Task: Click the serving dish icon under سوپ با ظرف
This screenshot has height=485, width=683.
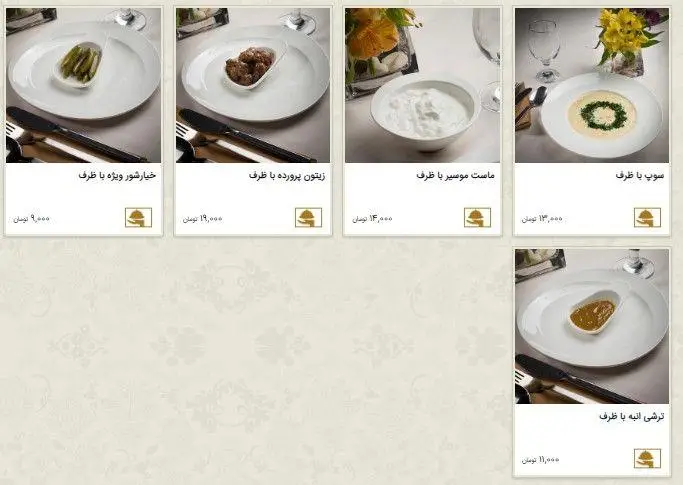Action: (647, 217)
